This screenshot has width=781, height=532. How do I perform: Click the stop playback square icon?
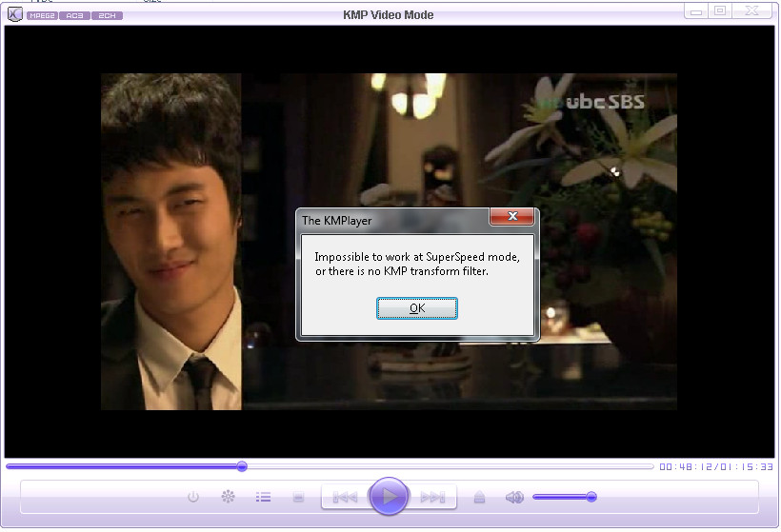[298, 497]
